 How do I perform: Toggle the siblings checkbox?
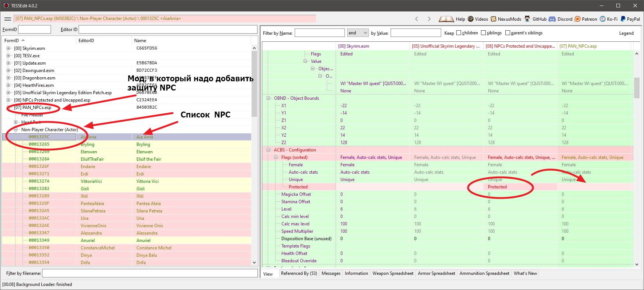tap(483, 33)
